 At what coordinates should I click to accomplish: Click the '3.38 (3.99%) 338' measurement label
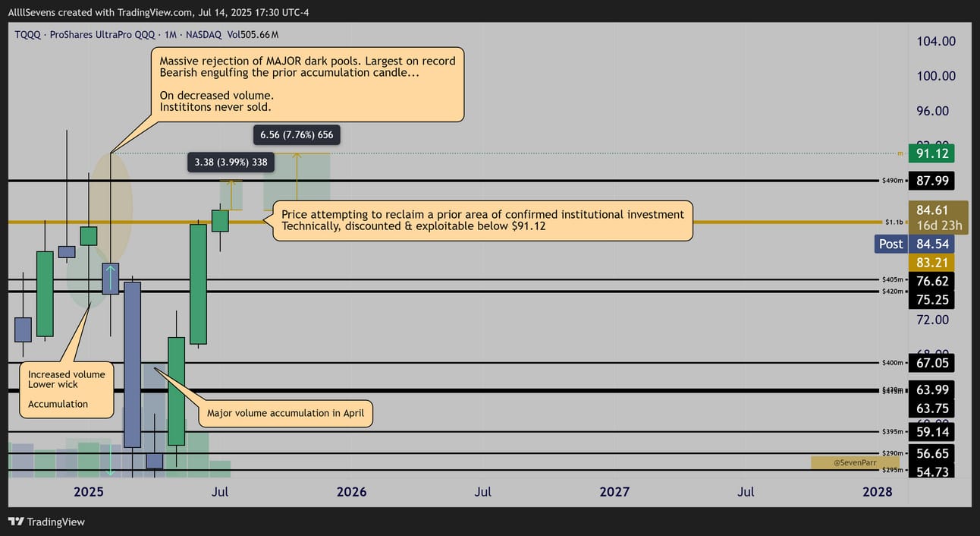[231, 162]
